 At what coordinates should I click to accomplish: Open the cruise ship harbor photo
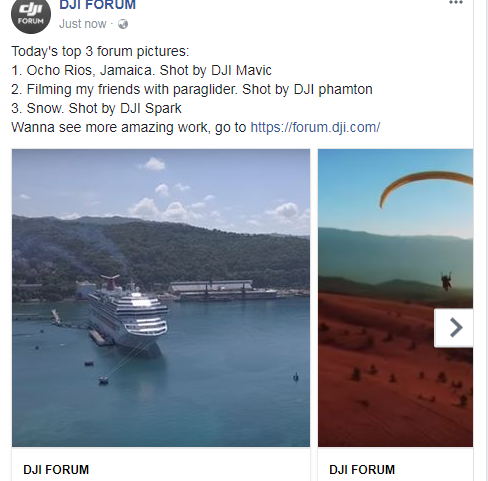coord(161,298)
